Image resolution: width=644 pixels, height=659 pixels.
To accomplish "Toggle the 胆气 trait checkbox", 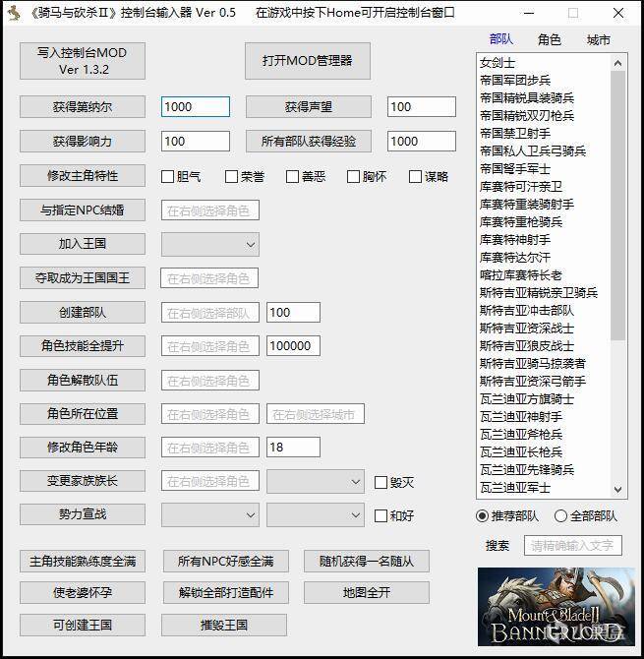I will pos(167,176).
